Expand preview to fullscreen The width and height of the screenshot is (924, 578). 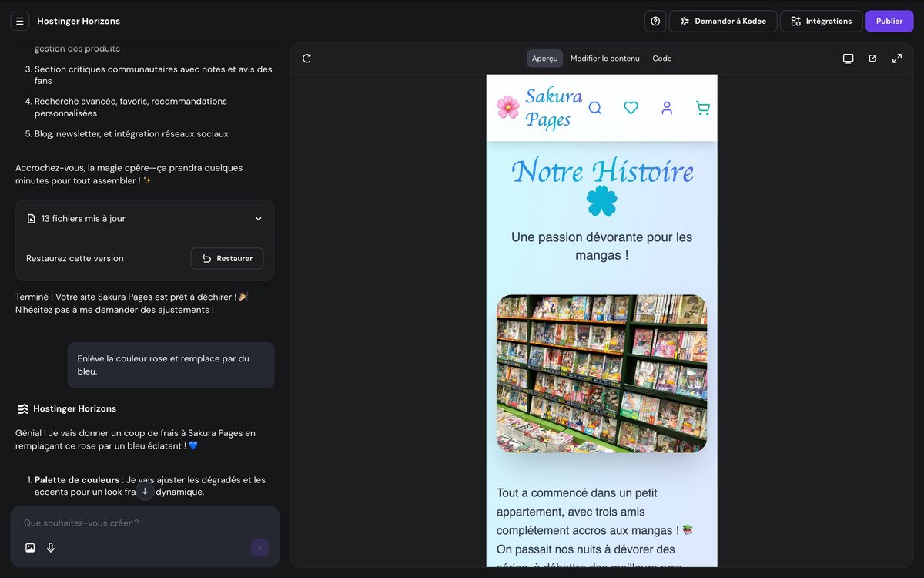pyautogui.click(x=897, y=59)
